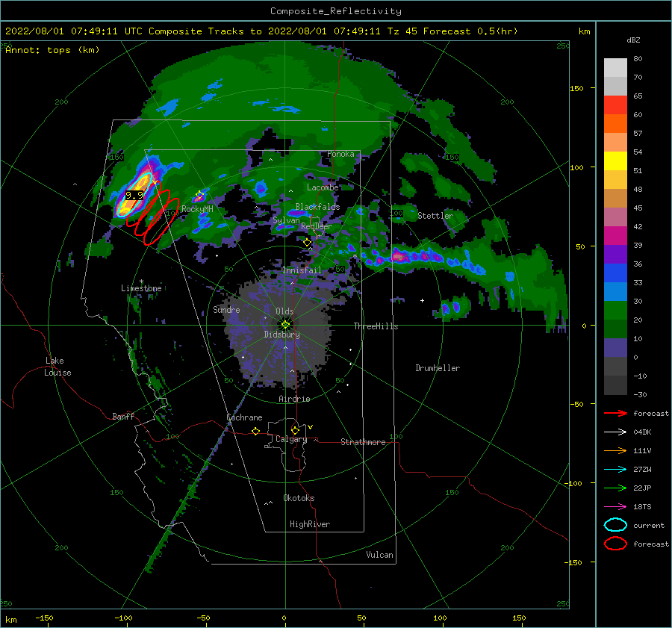
Task: Click yellow diamond marker south of RedDeer
Action: pyautogui.click(x=308, y=243)
